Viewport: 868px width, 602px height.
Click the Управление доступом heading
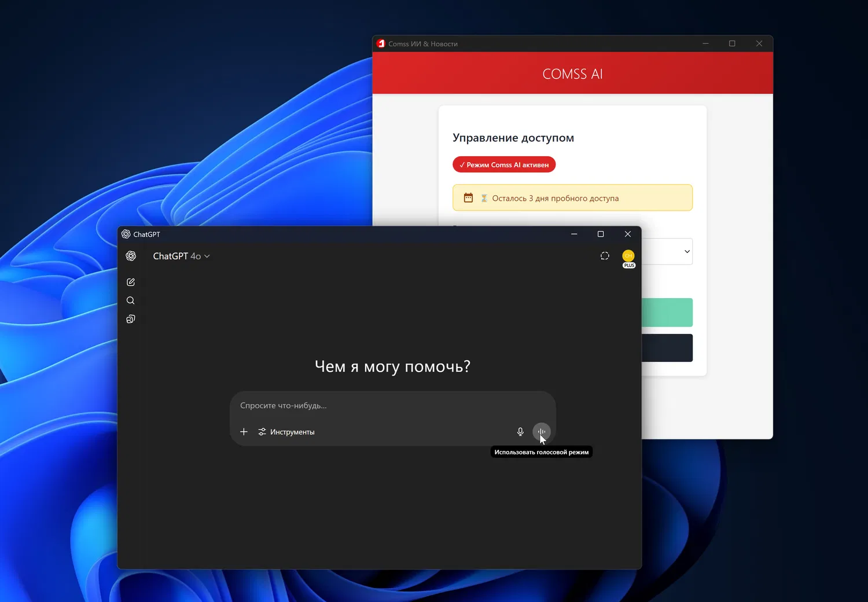513,138
